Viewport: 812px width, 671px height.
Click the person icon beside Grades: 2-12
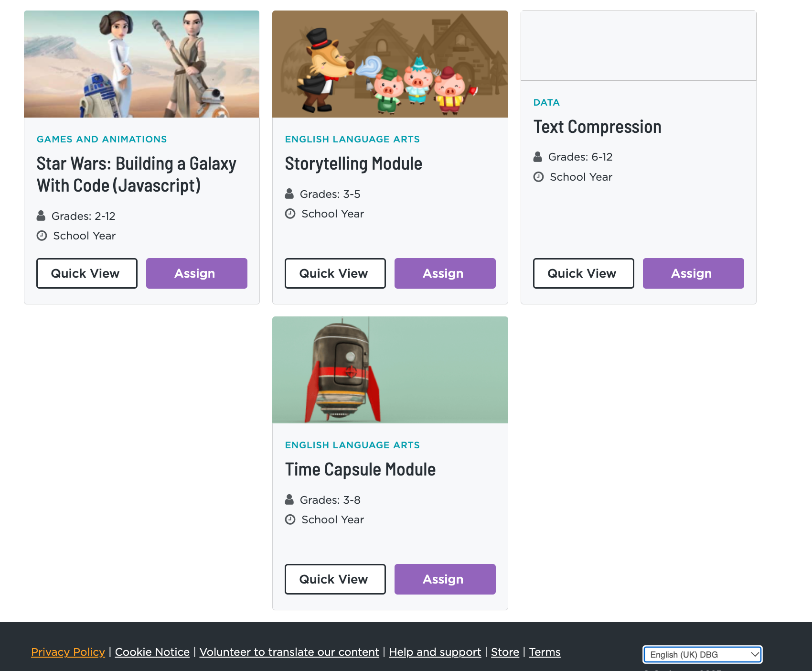click(x=41, y=216)
